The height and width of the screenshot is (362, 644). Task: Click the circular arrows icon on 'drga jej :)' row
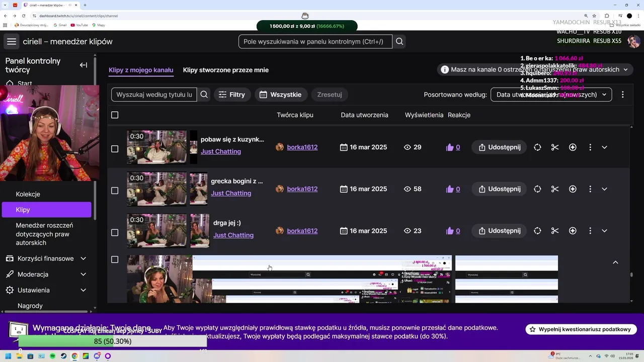(537, 231)
